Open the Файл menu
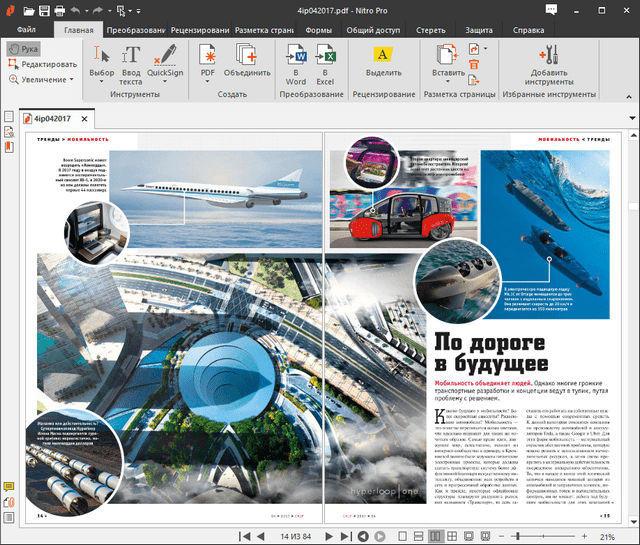 25,30
